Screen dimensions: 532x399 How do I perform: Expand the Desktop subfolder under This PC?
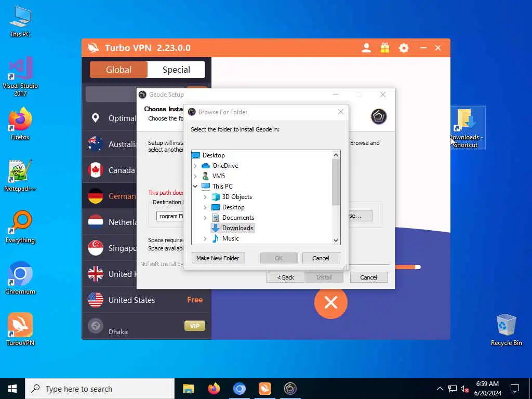(x=205, y=207)
